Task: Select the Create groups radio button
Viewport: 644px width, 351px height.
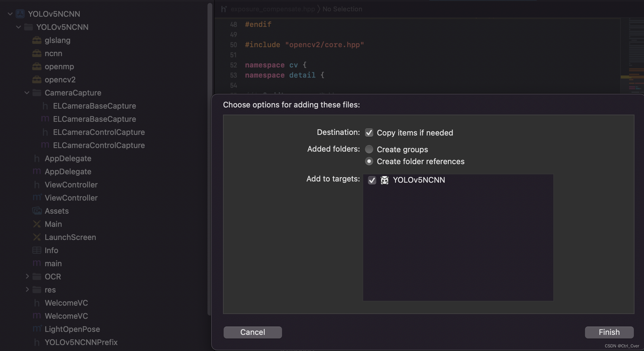Action: [369, 149]
